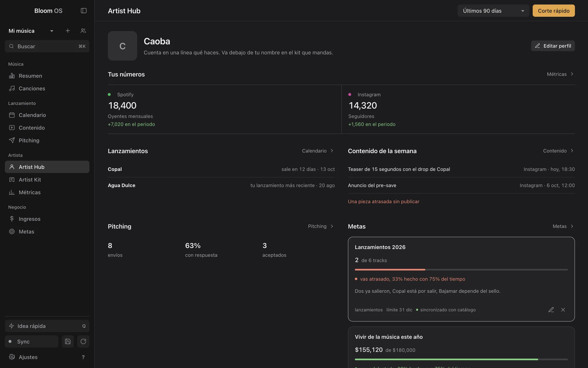Click Una pieza atrasada sin publicar warning
The image size is (588, 368).
coord(383,202)
